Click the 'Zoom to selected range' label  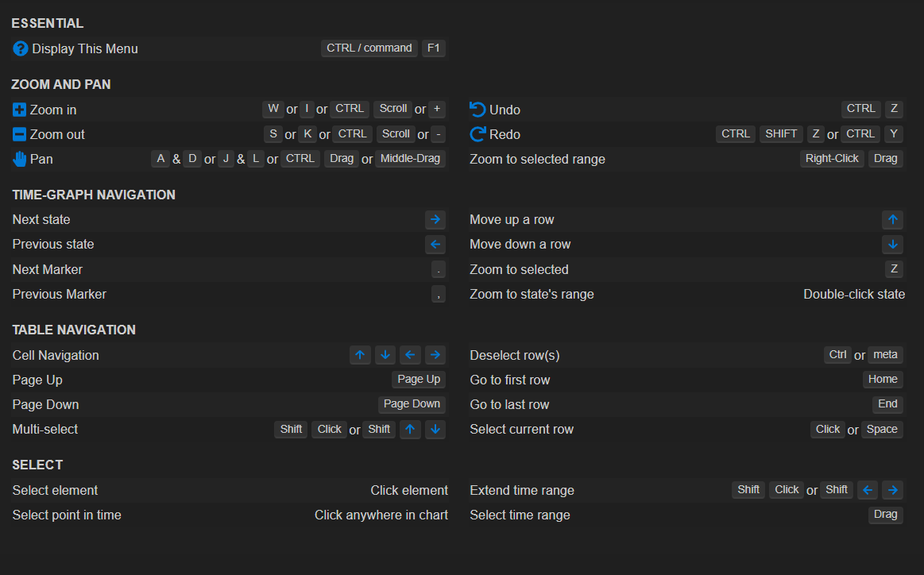537,159
